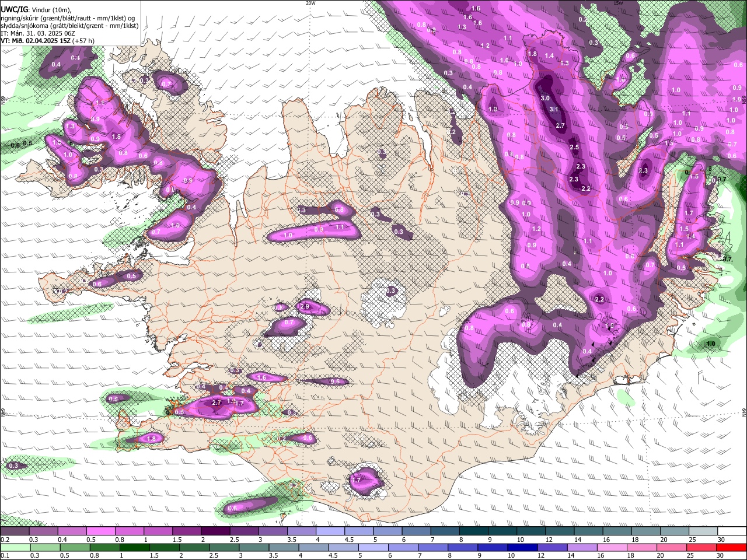Click the bright red 30 swatch on rain scale

pyautogui.click(x=731, y=547)
